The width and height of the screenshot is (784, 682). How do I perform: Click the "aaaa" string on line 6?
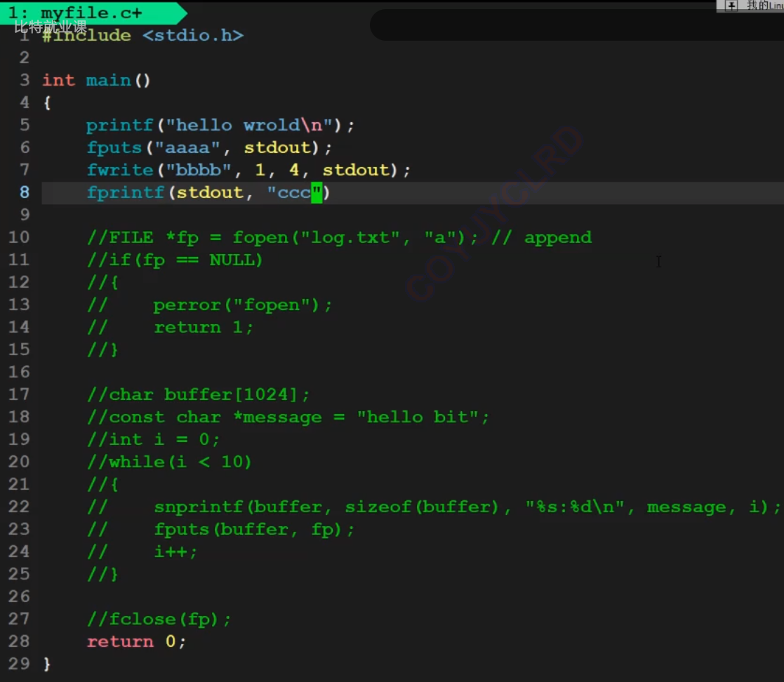(187, 147)
